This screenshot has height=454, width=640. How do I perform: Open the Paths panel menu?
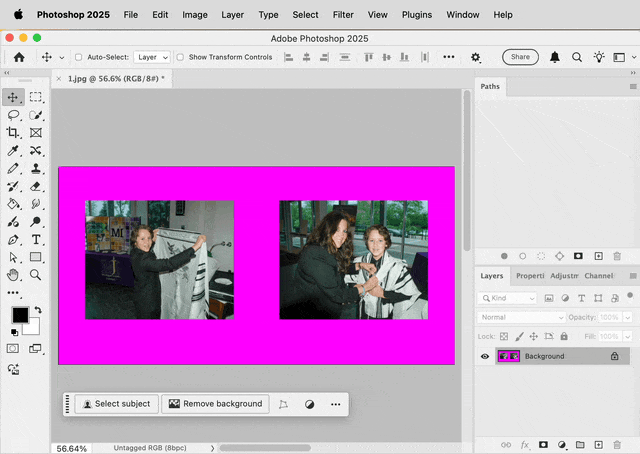(x=633, y=87)
